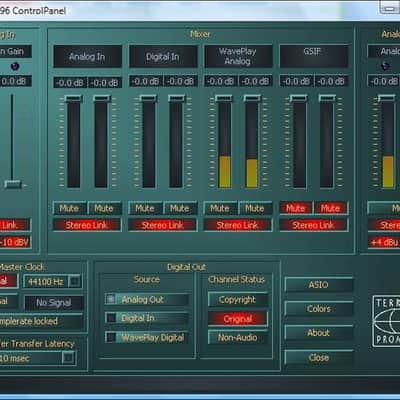
Task: Click the window button in title bar
Action: (x=389, y=7)
